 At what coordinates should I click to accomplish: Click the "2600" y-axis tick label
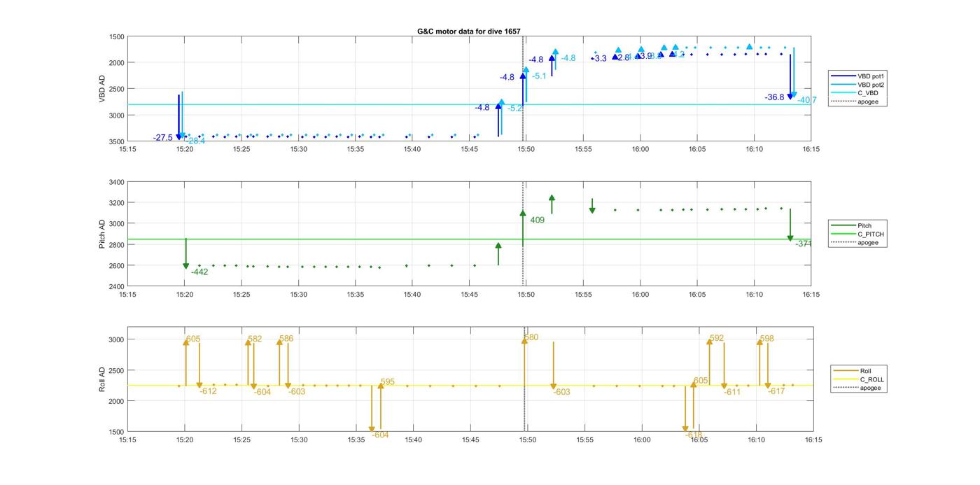point(117,267)
